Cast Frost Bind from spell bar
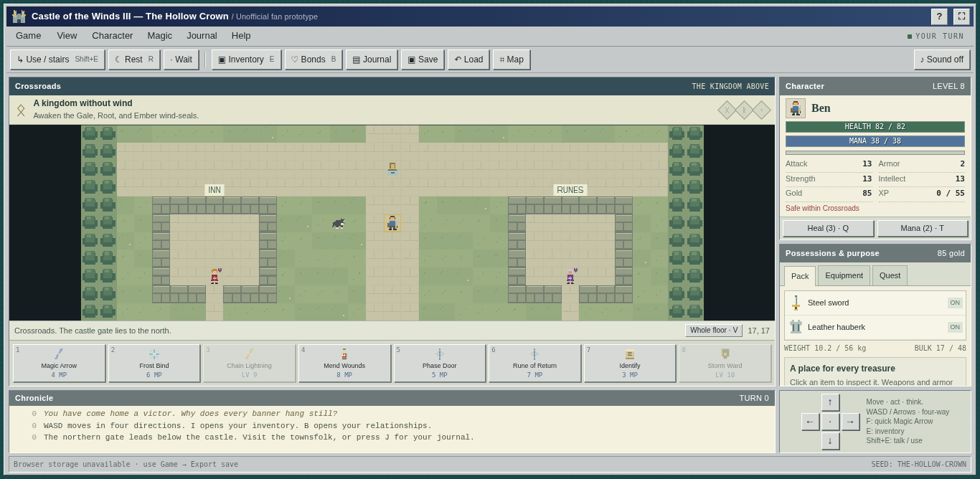 tap(154, 363)
